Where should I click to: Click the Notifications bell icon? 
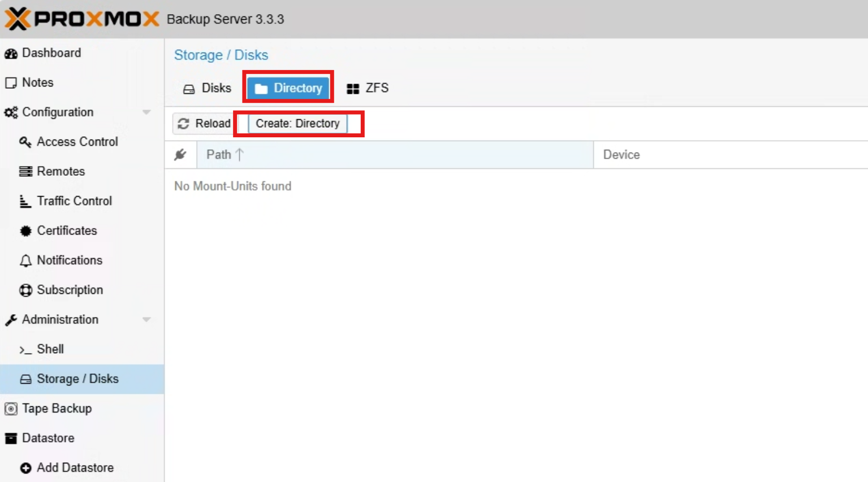pyautogui.click(x=25, y=260)
